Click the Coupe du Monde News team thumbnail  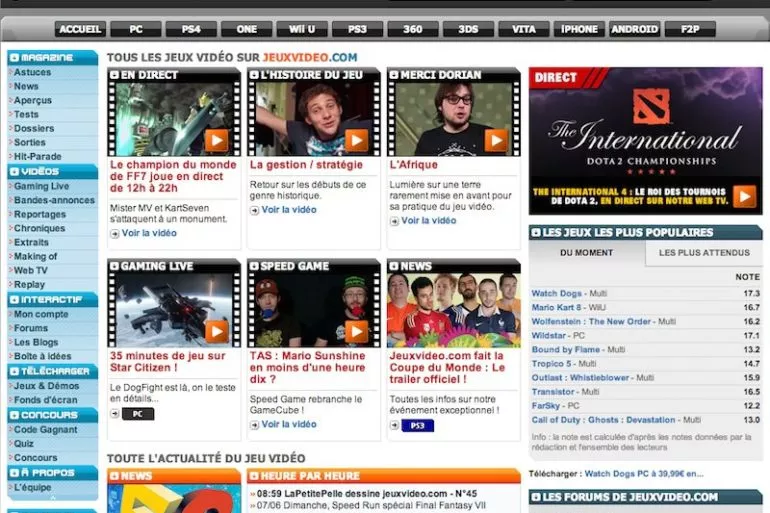[x=454, y=310]
